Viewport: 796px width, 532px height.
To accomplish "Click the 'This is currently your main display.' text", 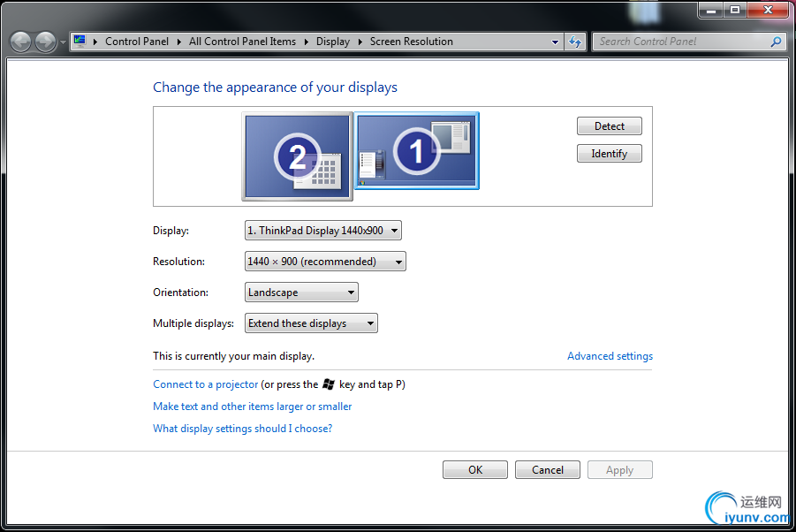I will (233, 356).
